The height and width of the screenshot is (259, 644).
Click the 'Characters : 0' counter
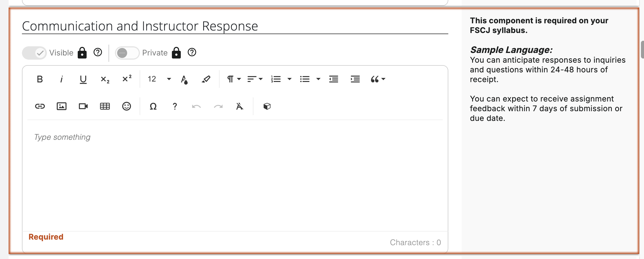tap(415, 242)
